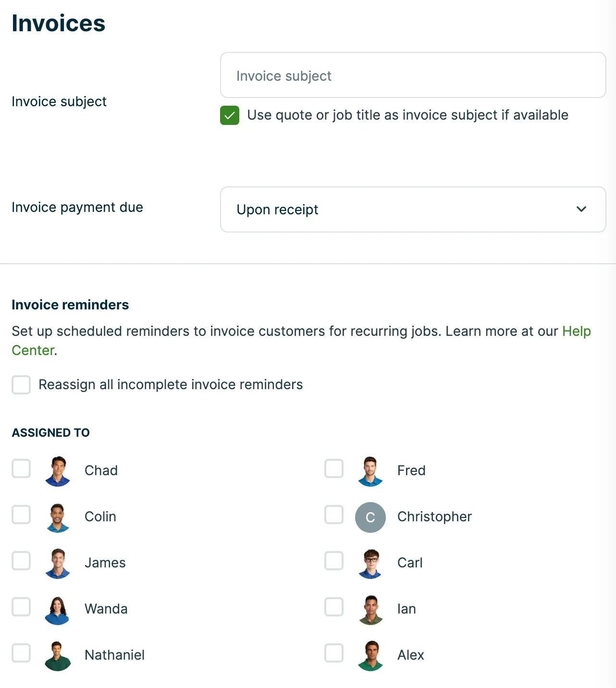Select the checkbox beside Alex
The width and height of the screenshot is (616, 688).
(x=334, y=653)
